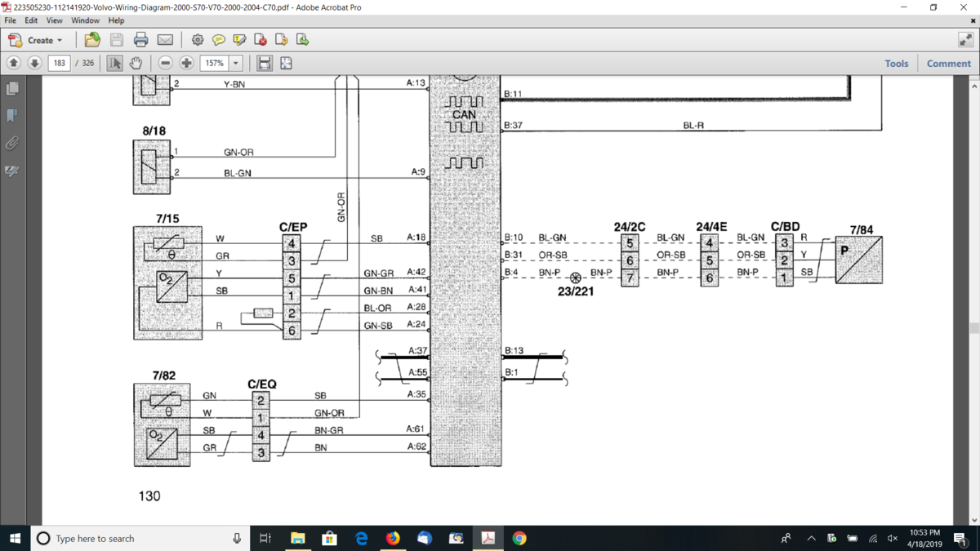This screenshot has width=980, height=551.
Task: Open the Window menu
Action: point(85,20)
